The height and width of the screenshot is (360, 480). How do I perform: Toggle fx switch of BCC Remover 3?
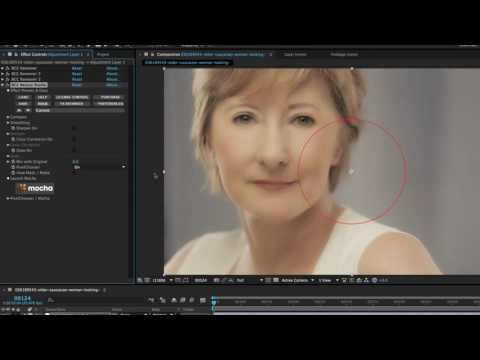point(7,79)
